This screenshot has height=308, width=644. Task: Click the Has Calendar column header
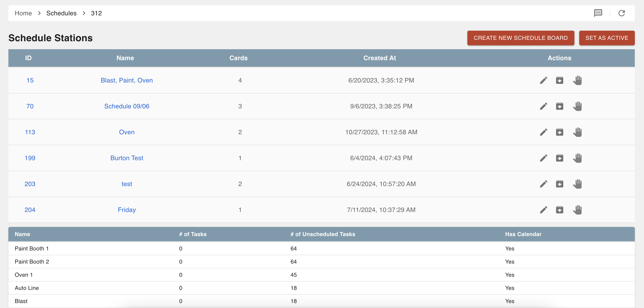523,234
